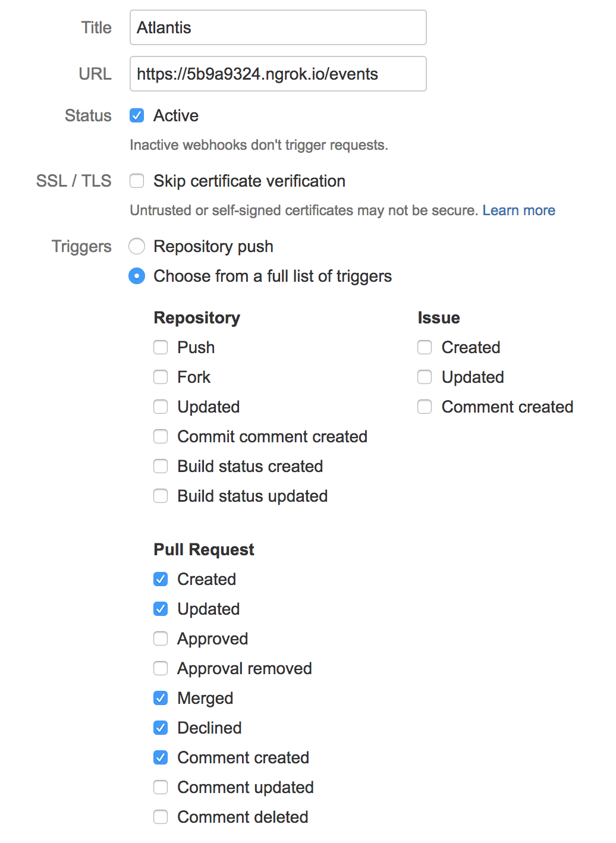Check Commit comment created
This screenshot has height=843, width=616.
tap(161, 436)
